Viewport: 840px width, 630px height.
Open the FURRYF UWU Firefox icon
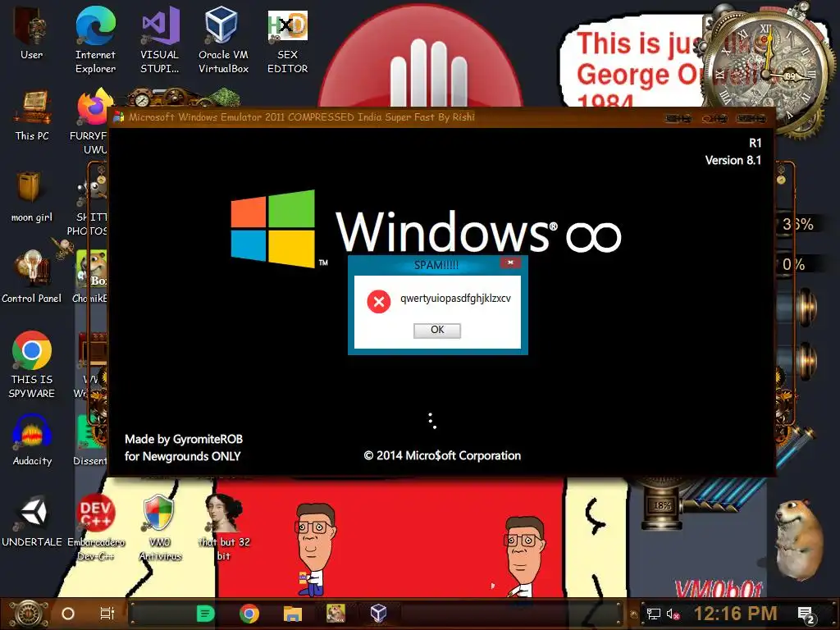92,121
